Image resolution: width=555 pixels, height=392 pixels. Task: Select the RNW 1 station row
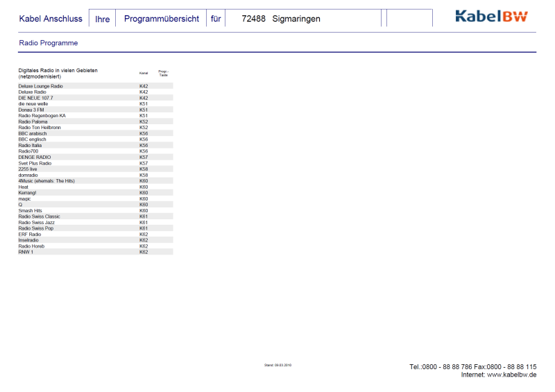25,252
